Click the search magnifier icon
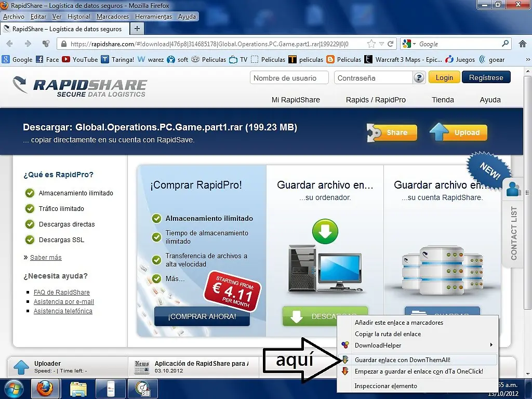 click(x=505, y=44)
